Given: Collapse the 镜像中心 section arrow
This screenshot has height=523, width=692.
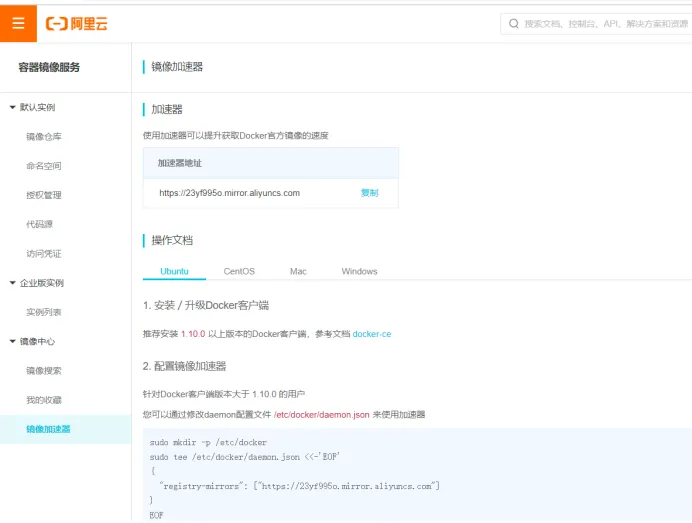Looking at the screenshot, I should point(12,341).
